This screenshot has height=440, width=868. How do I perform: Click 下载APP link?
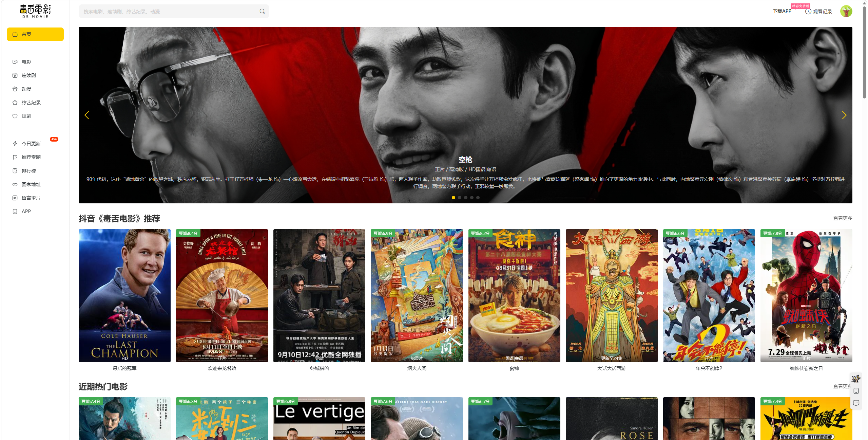tap(782, 11)
